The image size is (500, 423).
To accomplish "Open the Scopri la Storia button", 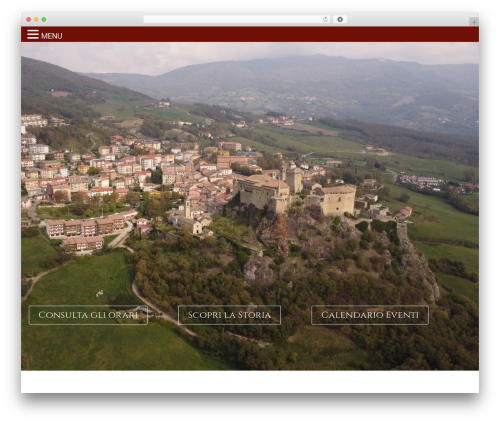I will [229, 315].
